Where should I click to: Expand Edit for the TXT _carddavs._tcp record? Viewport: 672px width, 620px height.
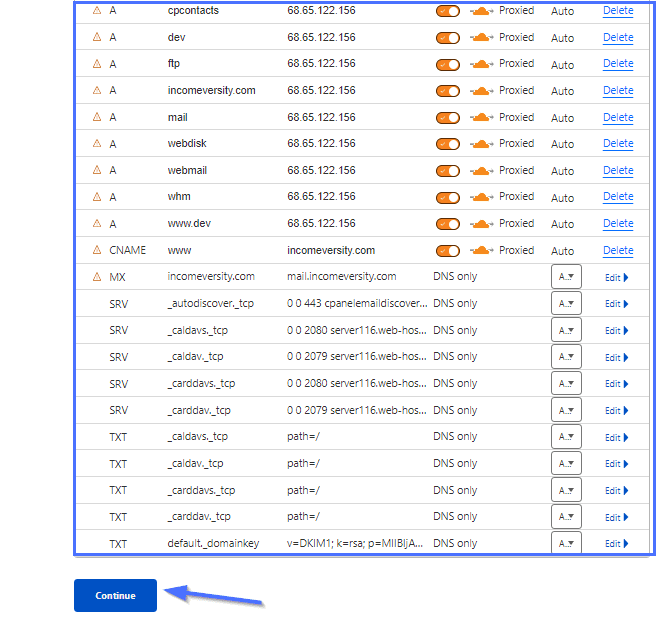(x=616, y=491)
